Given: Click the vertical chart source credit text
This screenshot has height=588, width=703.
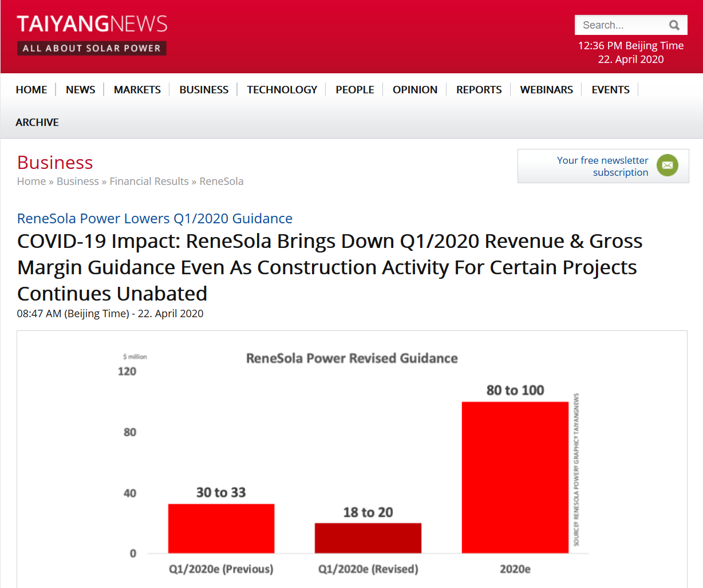Looking at the screenshot, I should (x=576, y=469).
